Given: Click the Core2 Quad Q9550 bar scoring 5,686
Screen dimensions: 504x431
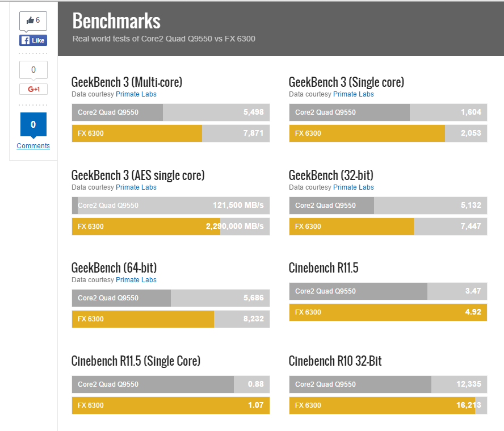Looking at the screenshot, I should pyautogui.click(x=171, y=298).
